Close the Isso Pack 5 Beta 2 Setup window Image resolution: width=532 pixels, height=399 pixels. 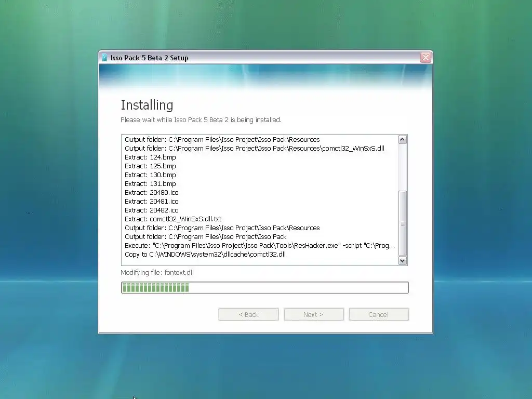click(425, 57)
